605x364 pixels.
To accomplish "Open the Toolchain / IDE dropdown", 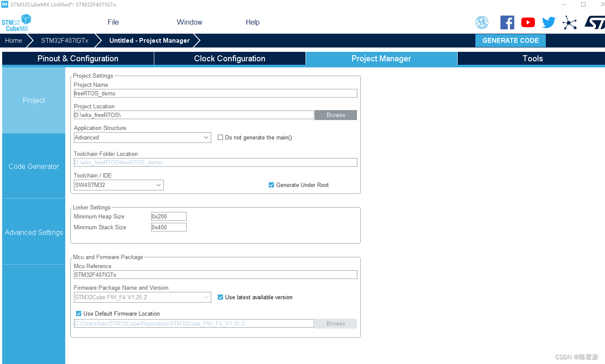I will [119, 185].
